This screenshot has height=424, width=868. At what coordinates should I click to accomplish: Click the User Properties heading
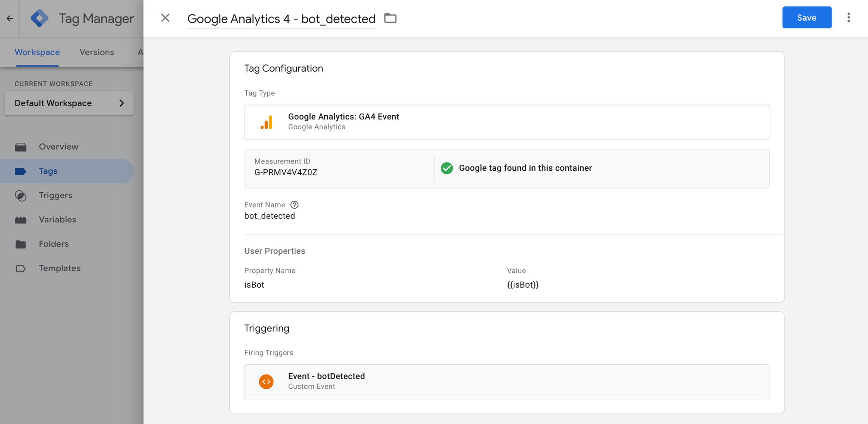point(275,251)
